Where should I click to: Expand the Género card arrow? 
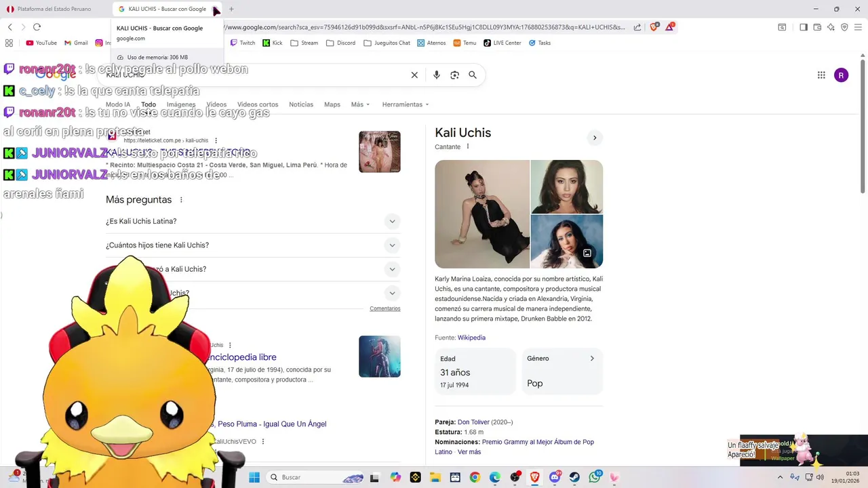pyautogui.click(x=591, y=359)
